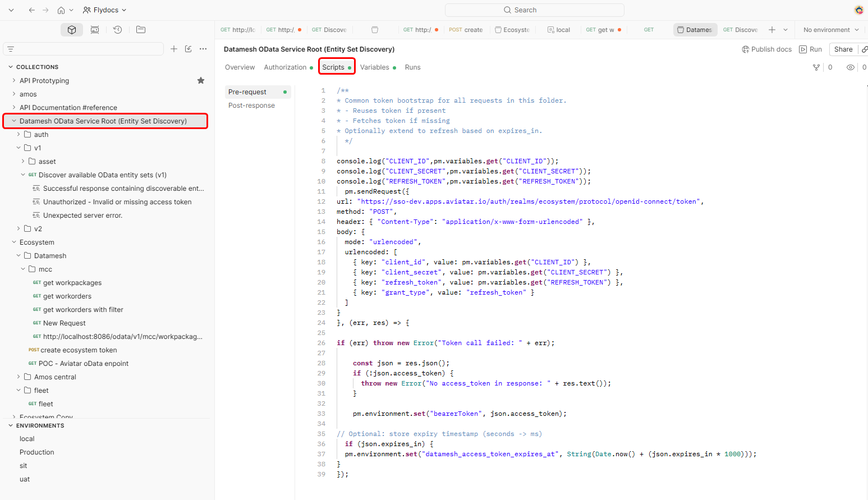
Task: Open the files folder sidebar icon
Action: 141,30
